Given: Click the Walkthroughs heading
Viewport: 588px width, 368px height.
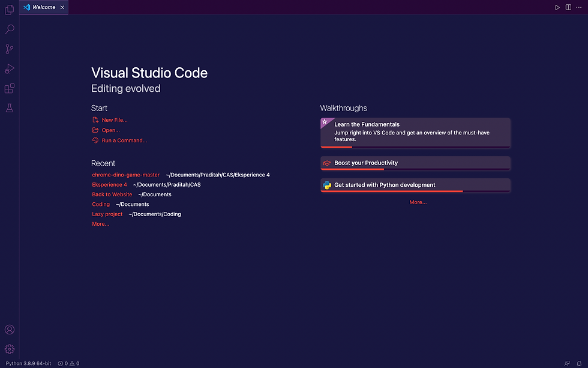Looking at the screenshot, I should [343, 108].
